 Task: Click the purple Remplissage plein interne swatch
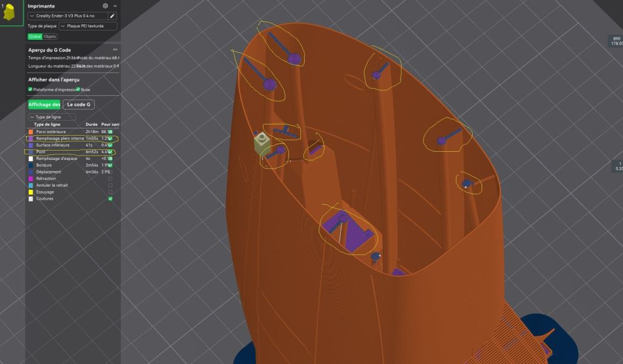click(x=31, y=139)
